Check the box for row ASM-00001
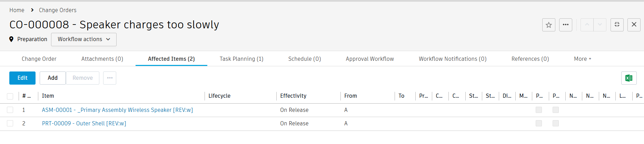This screenshot has height=144, width=644. [10, 110]
